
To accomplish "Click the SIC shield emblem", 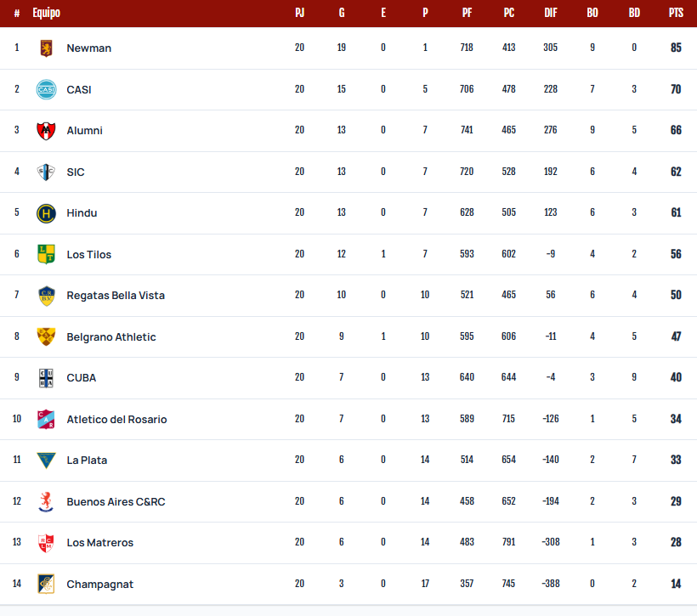I will pos(46,172).
